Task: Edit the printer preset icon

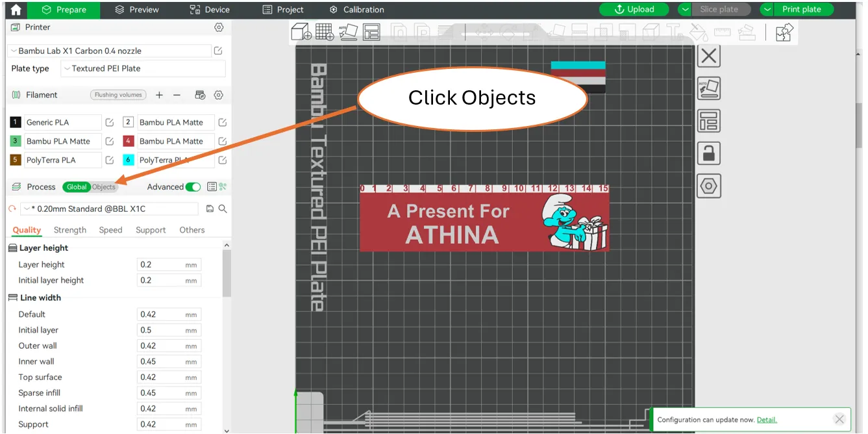Action: click(x=218, y=51)
